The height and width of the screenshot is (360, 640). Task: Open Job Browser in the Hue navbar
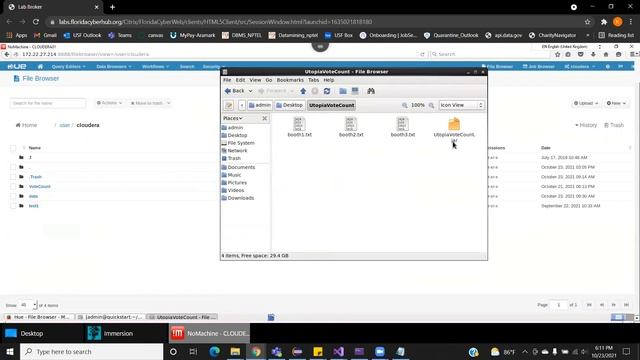(538, 67)
